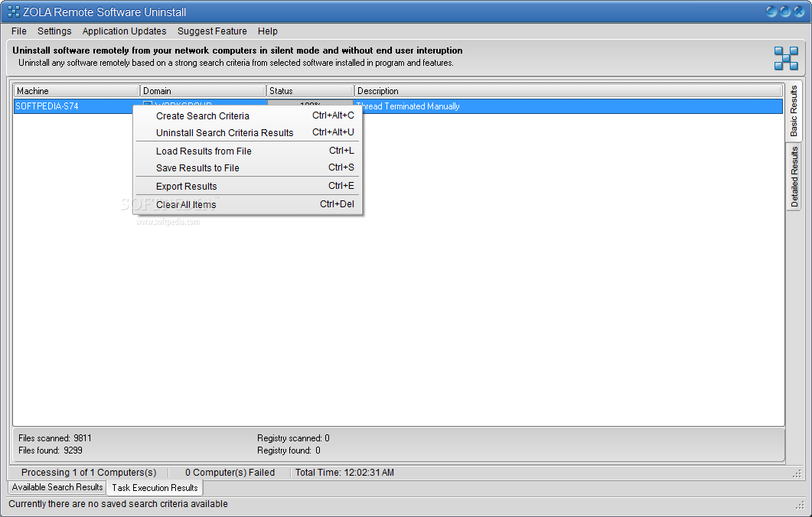Image resolution: width=812 pixels, height=517 pixels.
Task: Switch to Basic Results vertical tab
Action: point(794,111)
